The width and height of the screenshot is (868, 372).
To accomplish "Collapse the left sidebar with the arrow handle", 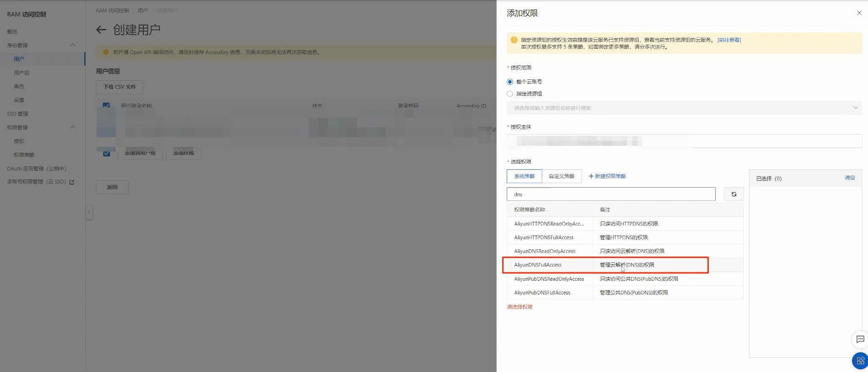I will click(x=89, y=212).
